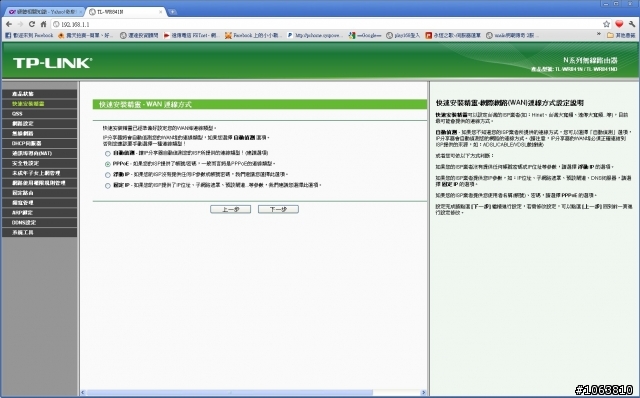Open 系統工具 in the sidebar
The width and height of the screenshot is (640, 398).
[x=39, y=233]
